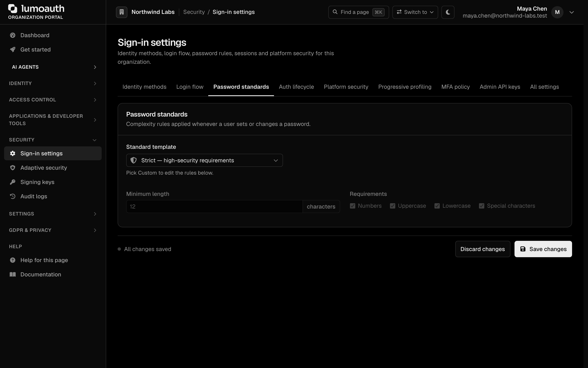The image size is (588, 368).
Task: Open the Switch to menu button
Action: tap(415, 12)
